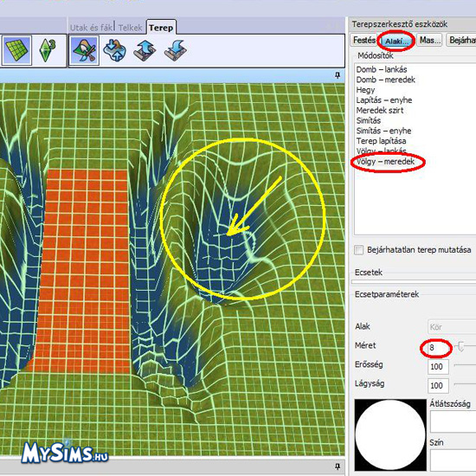Click the Erősség slider track
Image resolution: width=476 pixels, height=476 pixels.
point(465,365)
